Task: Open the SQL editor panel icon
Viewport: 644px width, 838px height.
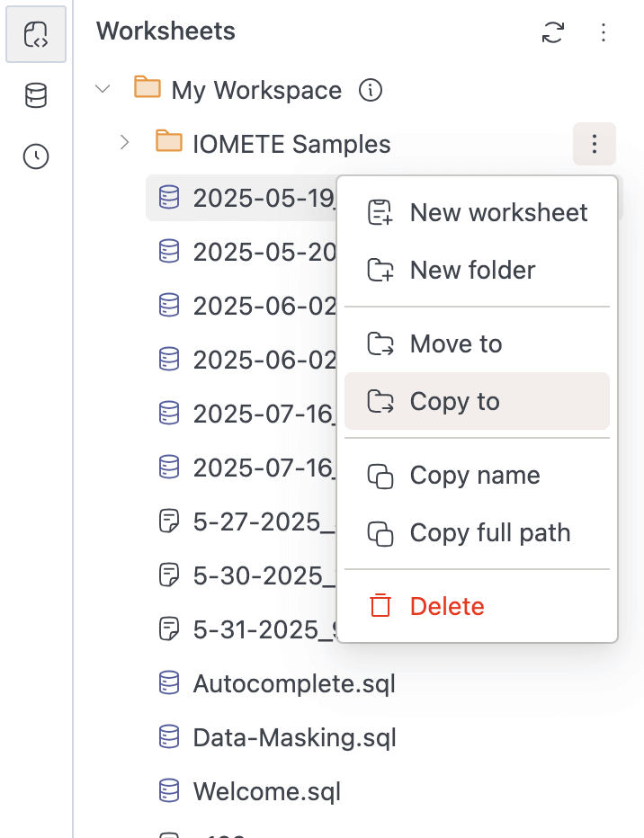Action: pos(35,34)
